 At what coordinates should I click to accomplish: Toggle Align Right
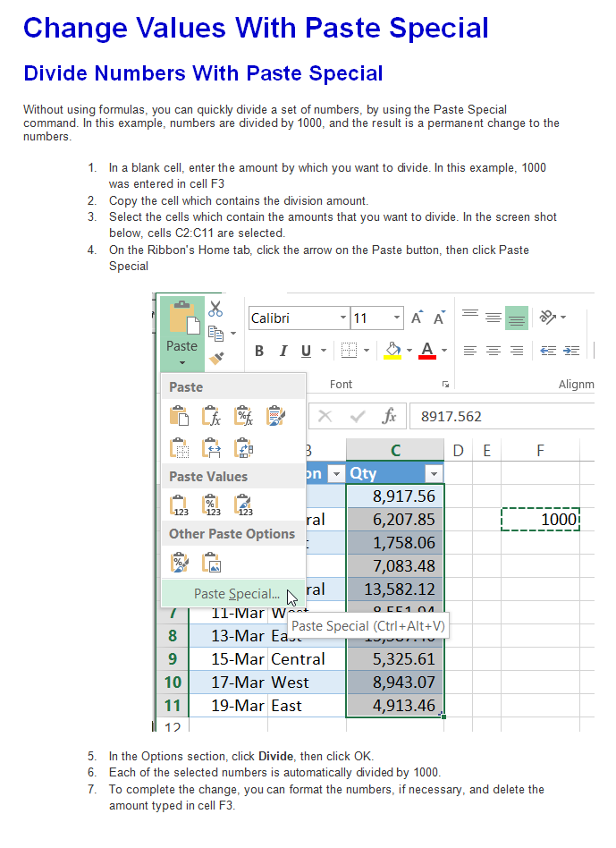click(x=517, y=351)
